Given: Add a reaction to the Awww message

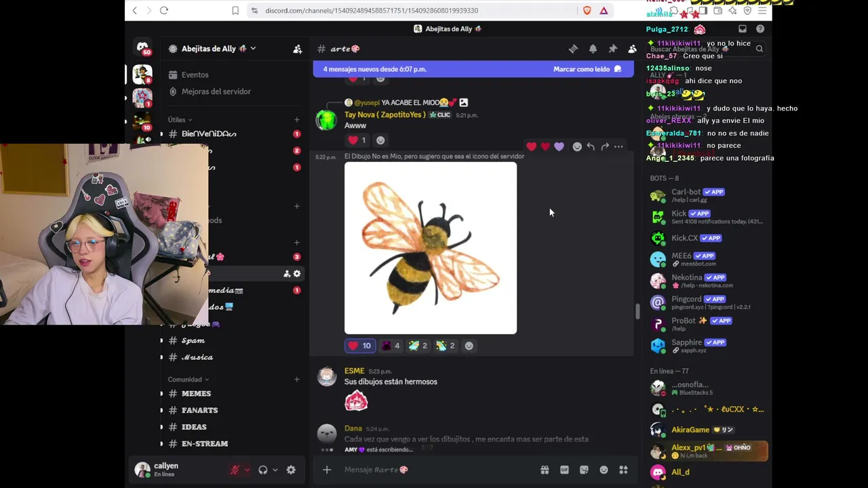Looking at the screenshot, I should click(380, 140).
